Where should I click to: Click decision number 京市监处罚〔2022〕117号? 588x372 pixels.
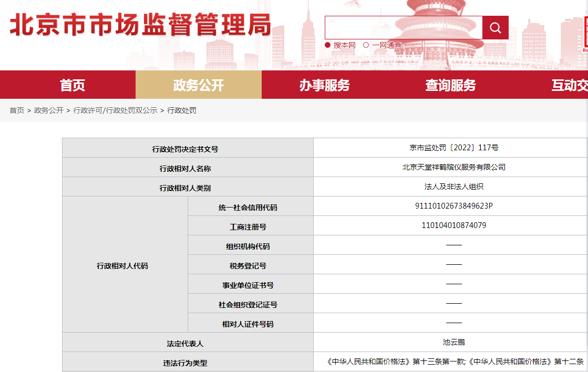453,148
